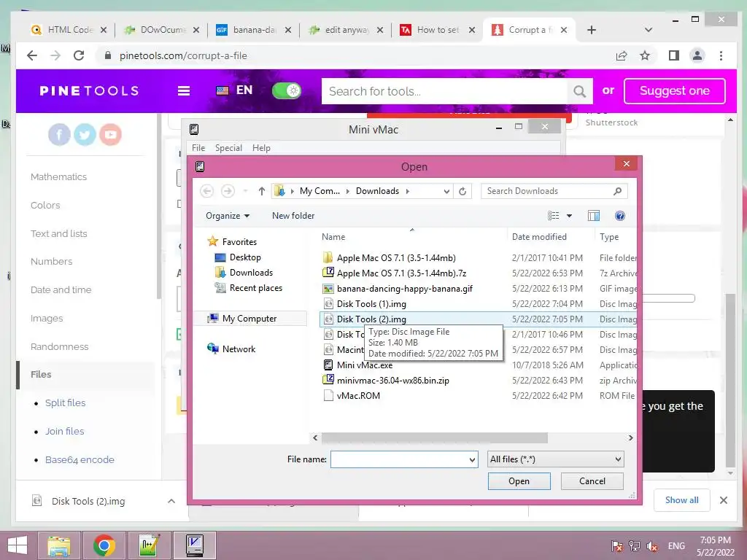Toggle the PineTools dark mode switch
The width and height of the screenshot is (747, 560).
coord(287,91)
